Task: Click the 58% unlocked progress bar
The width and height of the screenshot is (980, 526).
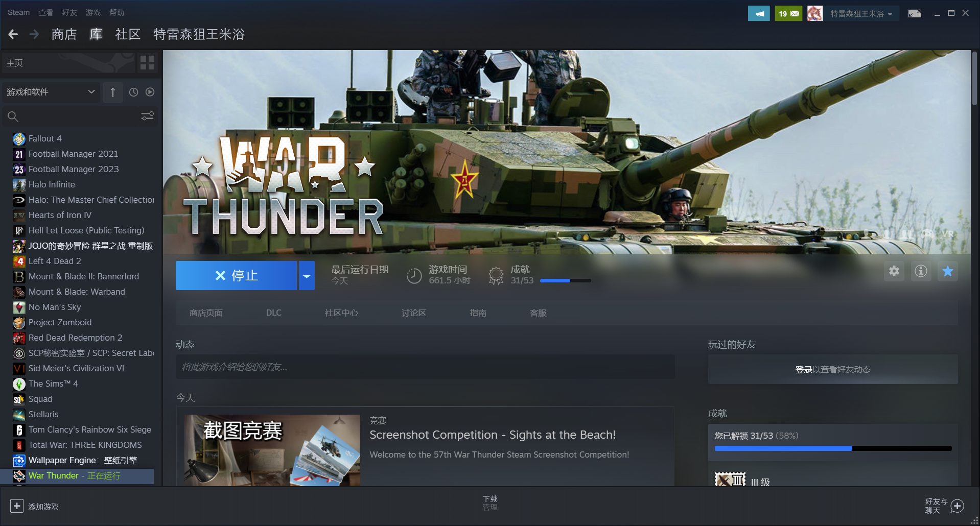Action: click(833, 448)
